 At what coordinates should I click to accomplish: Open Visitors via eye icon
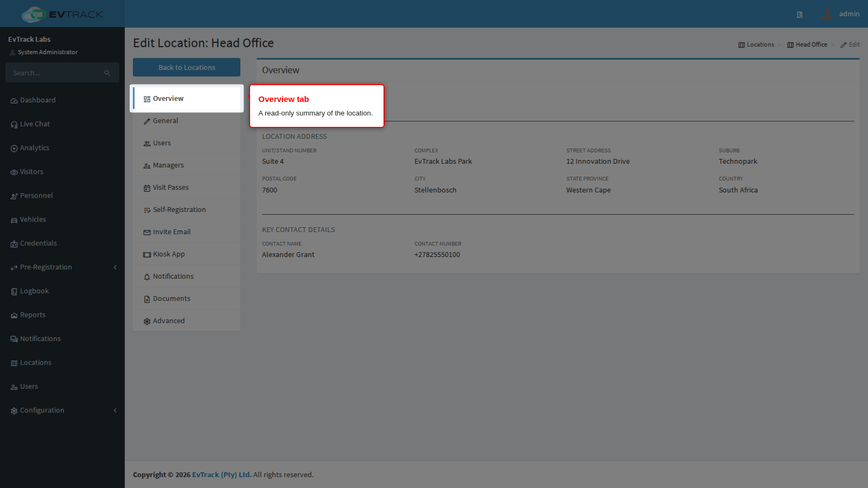[14, 172]
